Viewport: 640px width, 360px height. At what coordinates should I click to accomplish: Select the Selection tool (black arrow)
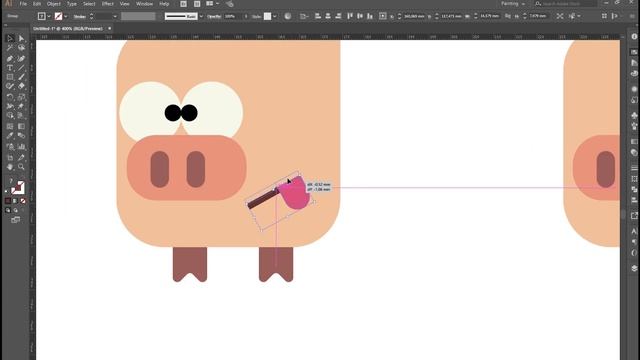(x=10, y=38)
